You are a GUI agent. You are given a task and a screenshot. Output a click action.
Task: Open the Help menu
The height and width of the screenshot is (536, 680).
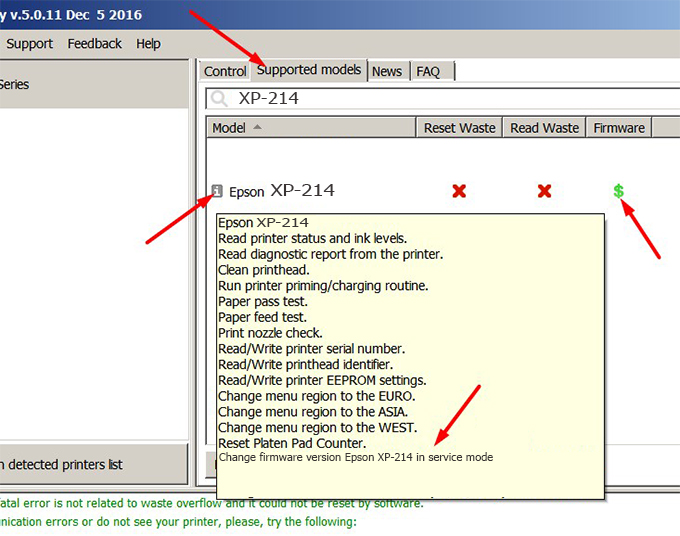coord(148,44)
